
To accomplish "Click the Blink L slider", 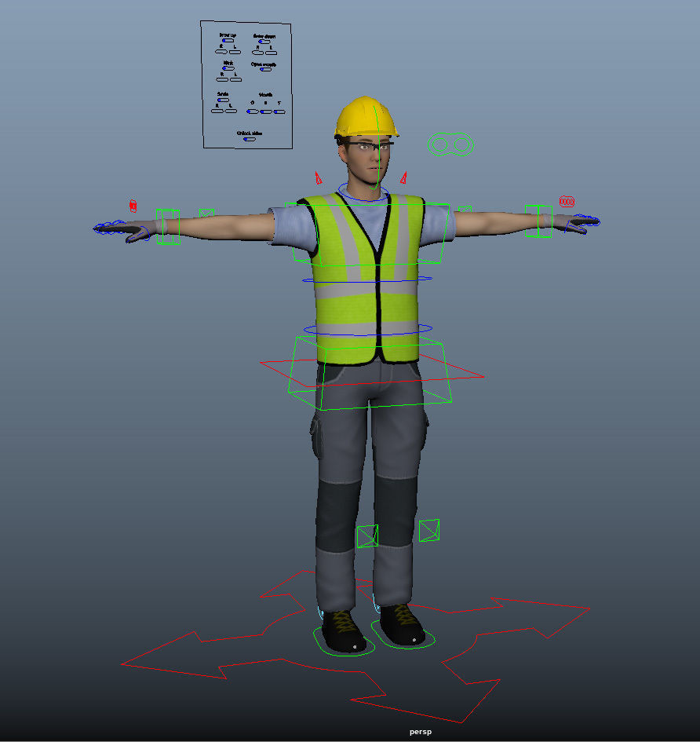I will [235, 79].
